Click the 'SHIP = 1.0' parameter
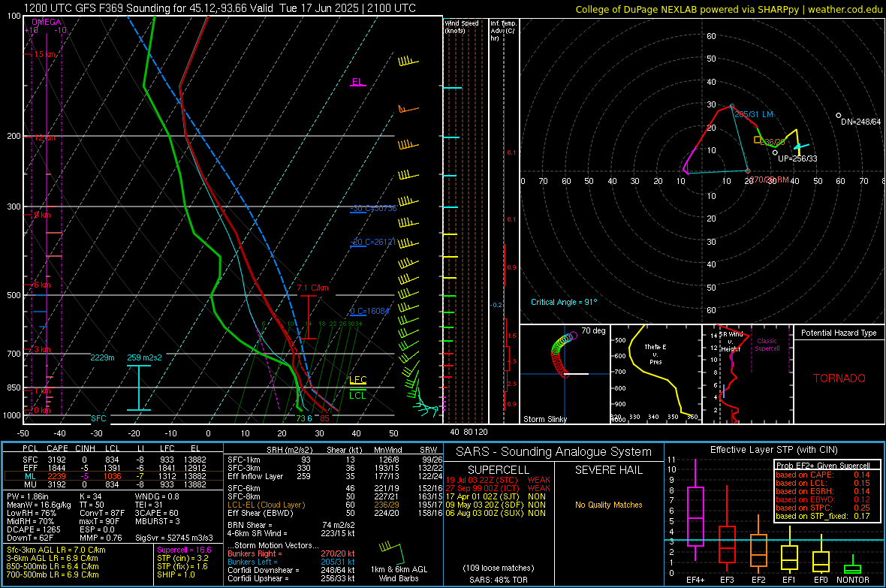The image size is (886, 588). [x=176, y=574]
